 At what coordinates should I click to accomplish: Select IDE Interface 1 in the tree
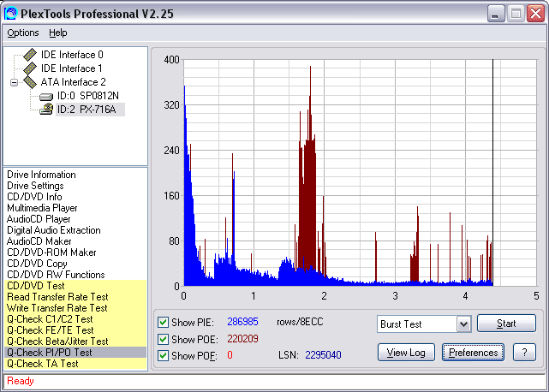point(72,68)
